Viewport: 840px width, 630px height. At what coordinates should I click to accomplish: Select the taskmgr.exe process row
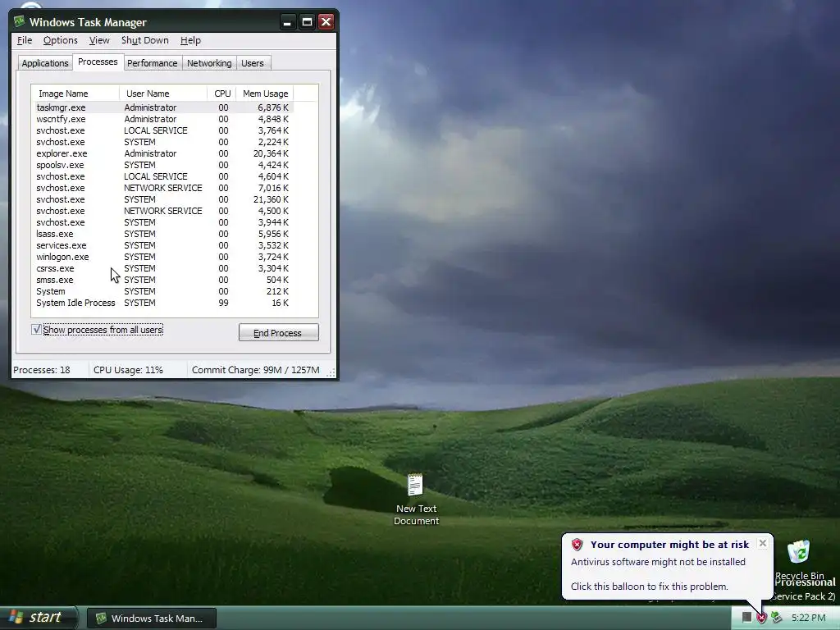[163, 107]
